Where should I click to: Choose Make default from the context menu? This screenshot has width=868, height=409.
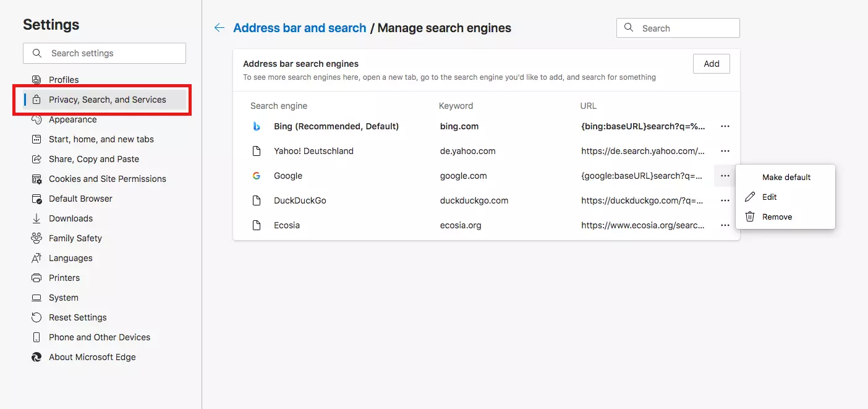tap(785, 177)
